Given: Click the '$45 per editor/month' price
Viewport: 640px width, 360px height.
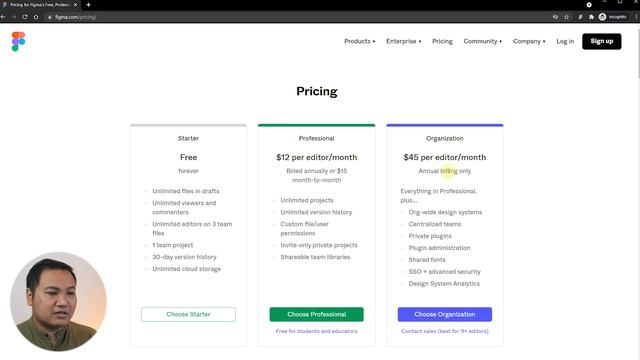Looking at the screenshot, I should click(444, 157).
